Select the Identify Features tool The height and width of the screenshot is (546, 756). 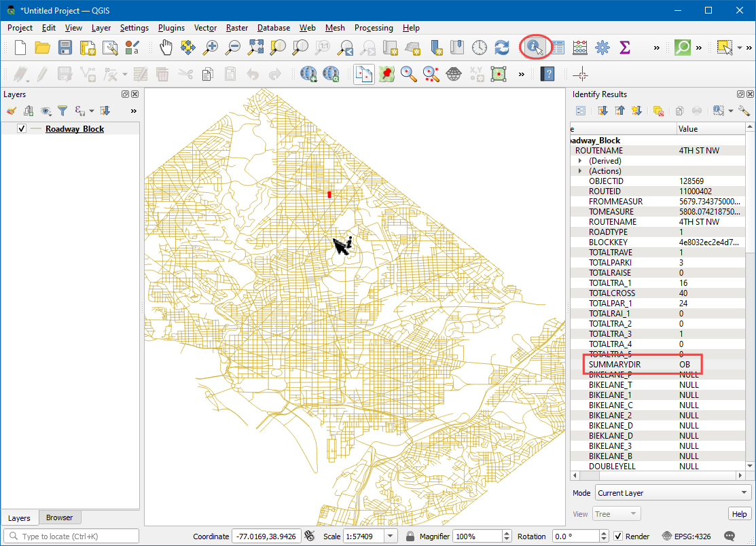(x=535, y=48)
